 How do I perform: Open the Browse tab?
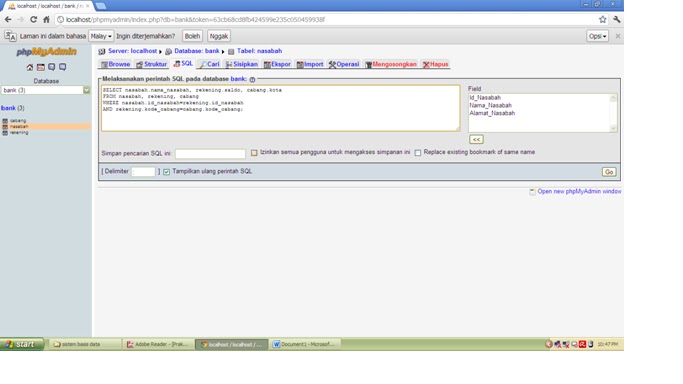click(115, 64)
